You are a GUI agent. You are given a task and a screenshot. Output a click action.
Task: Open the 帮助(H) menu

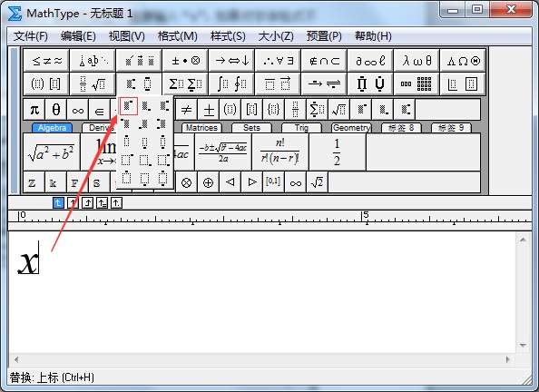(x=373, y=36)
